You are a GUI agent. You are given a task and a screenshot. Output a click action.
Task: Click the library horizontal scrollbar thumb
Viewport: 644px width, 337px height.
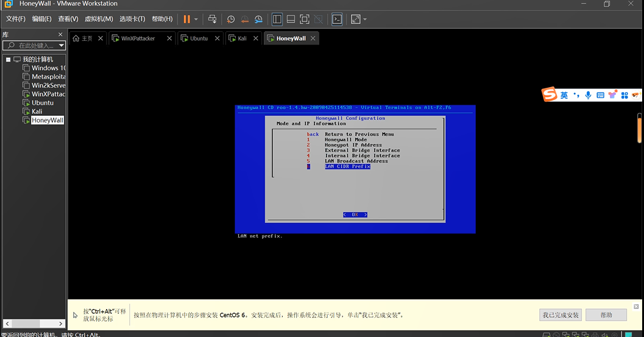(26, 324)
